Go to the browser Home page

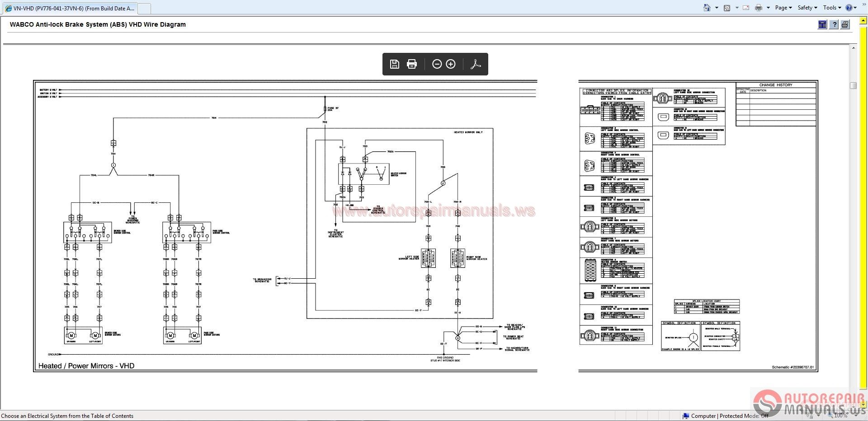[707, 8]
